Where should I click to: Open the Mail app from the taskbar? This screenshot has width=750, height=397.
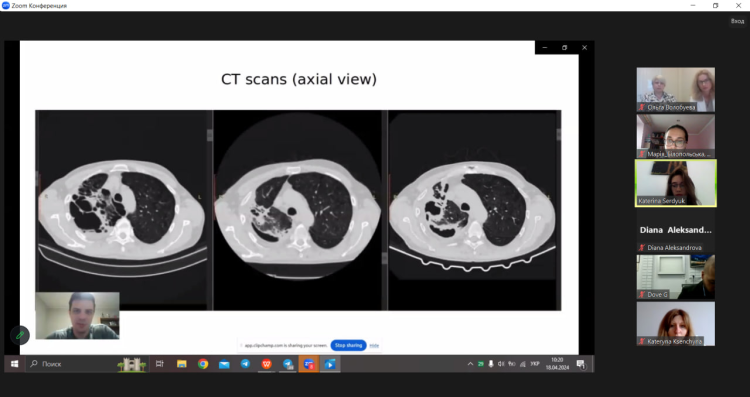[224, 364]
